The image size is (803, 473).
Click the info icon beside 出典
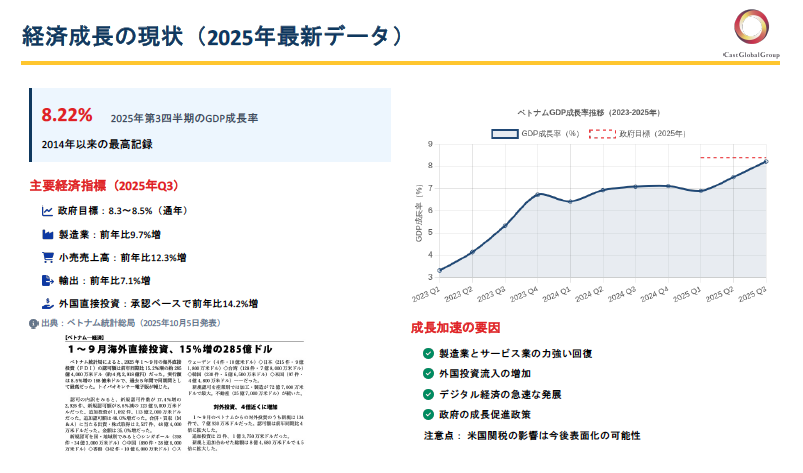tap(34, 324)
